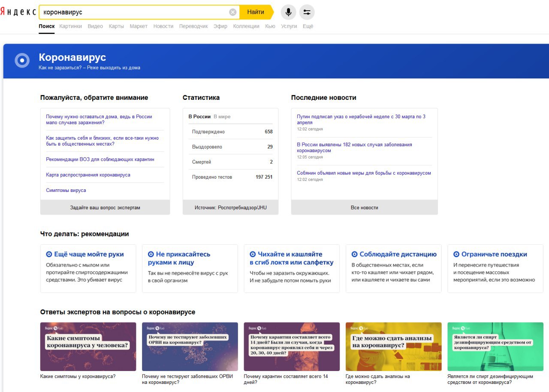Screen dimensions: 549x392
Task: Open the Услуги tab
Action: pos(289,26)
